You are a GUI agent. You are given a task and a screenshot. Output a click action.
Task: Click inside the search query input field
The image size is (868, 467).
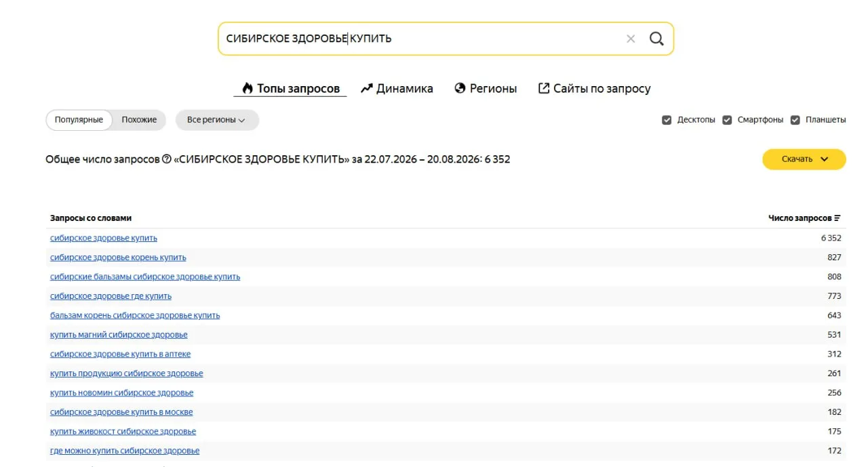coord(420,39)
